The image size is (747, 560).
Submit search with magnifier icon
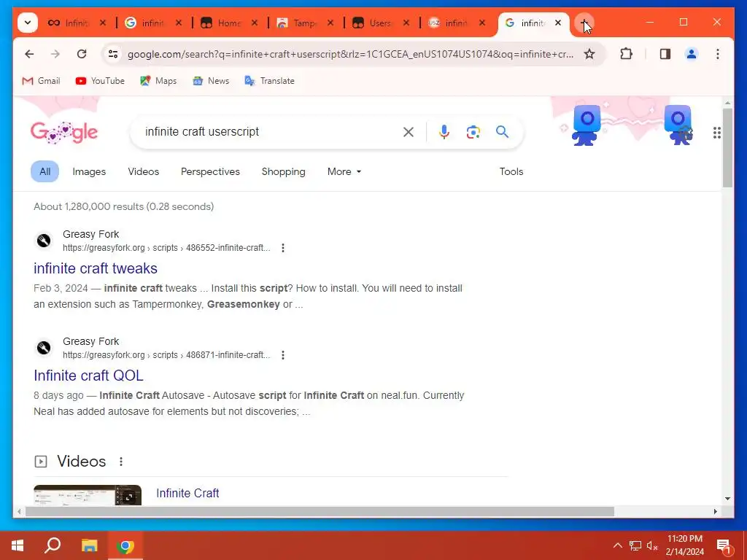click(502, 132)
